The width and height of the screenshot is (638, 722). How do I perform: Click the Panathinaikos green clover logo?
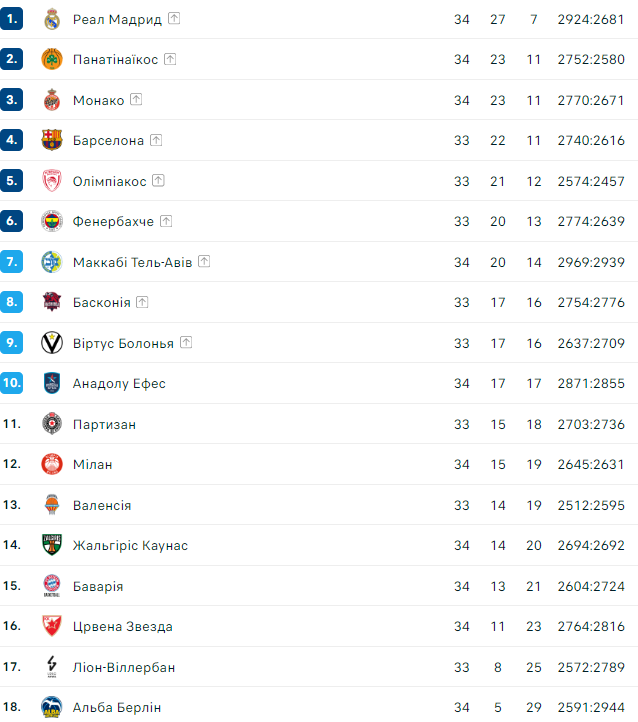click(x=52, y=60)
